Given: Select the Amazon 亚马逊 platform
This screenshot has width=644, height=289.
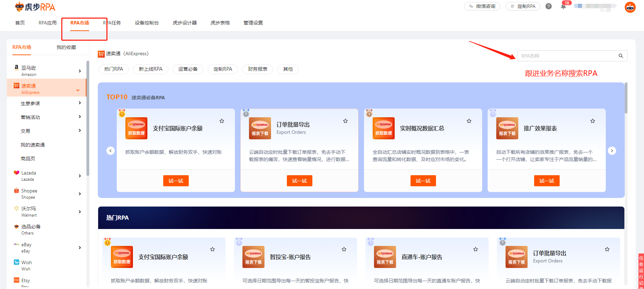Looking at the screenshot, I should click(47, 71).
